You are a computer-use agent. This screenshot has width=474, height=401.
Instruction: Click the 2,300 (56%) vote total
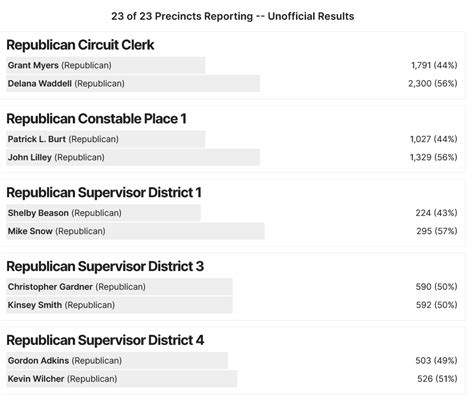[433, 83]
